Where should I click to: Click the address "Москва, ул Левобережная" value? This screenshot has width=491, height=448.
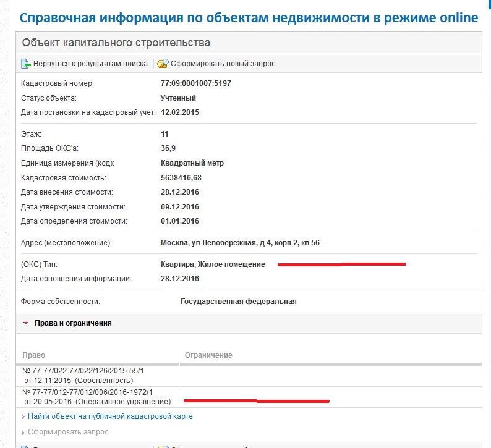tap(240, 243)
